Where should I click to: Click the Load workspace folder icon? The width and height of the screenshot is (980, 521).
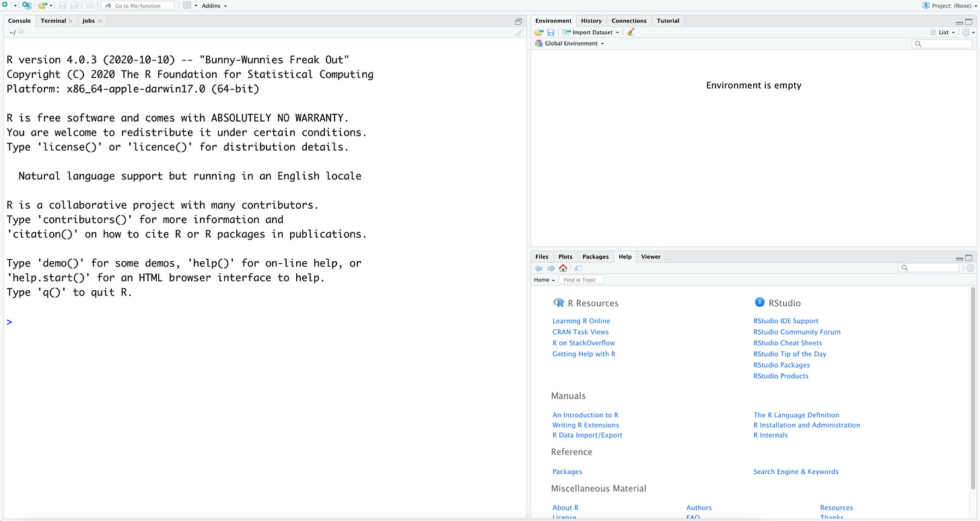(x=539, y=32)
